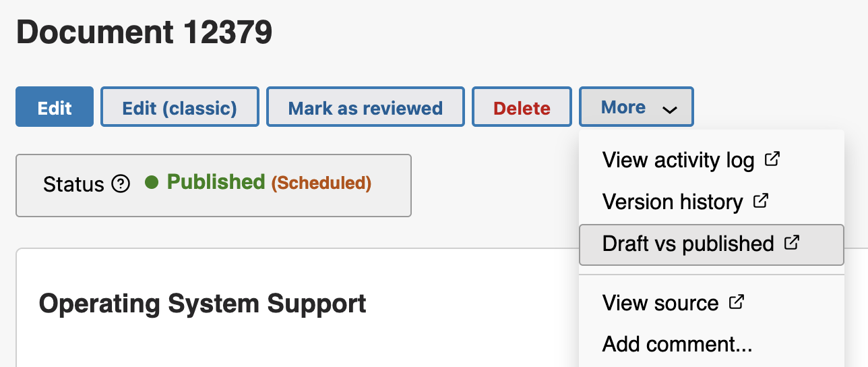
Task: Open the View activity log menu entry
Action: point(678,161)
